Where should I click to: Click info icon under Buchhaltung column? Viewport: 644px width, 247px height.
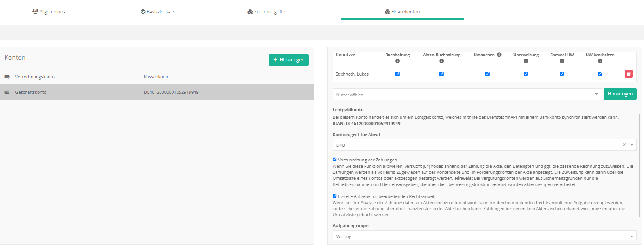click(x=397, y=61)
